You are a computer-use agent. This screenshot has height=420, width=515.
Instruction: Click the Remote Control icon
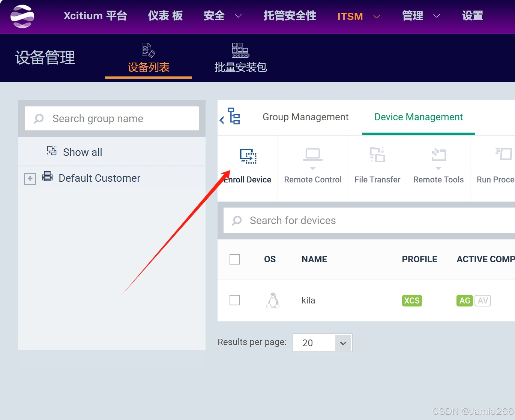coord(312,155)
